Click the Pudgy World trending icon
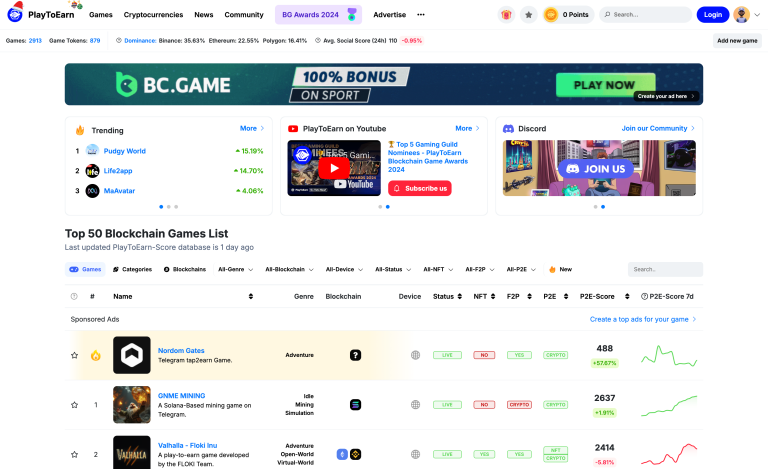Image resolution: width=768 pixels, height=469 pixels. [x=93, y=150]
